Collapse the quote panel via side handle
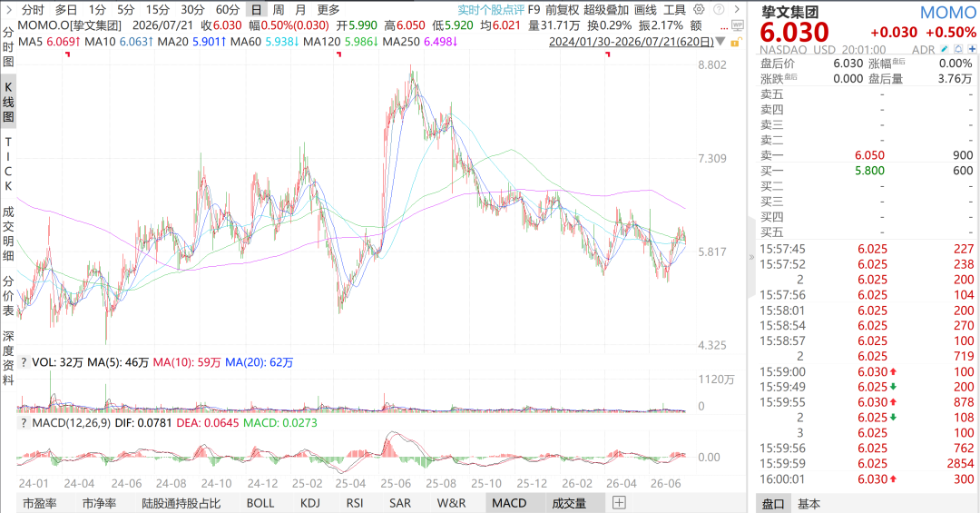 click(x=751, y=257)
